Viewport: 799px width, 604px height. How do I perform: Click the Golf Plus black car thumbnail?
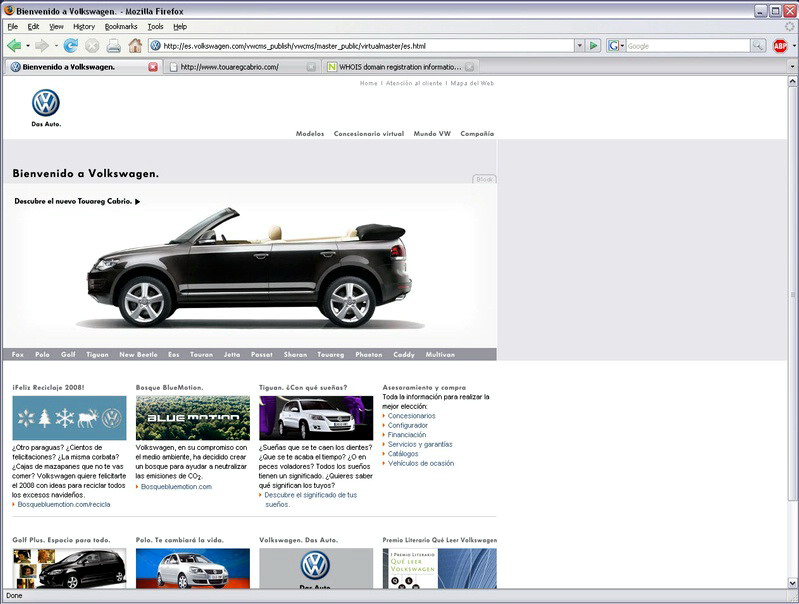[69, 568]
